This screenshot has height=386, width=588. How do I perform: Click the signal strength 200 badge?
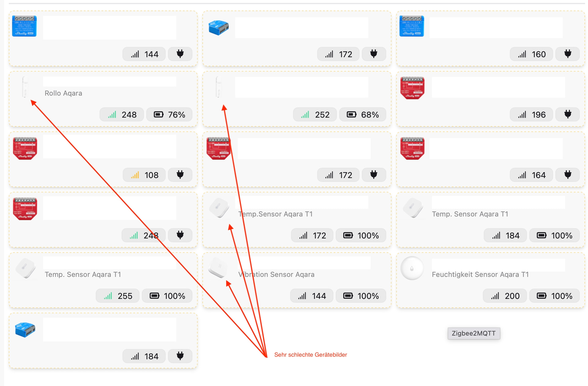[505, 296]
